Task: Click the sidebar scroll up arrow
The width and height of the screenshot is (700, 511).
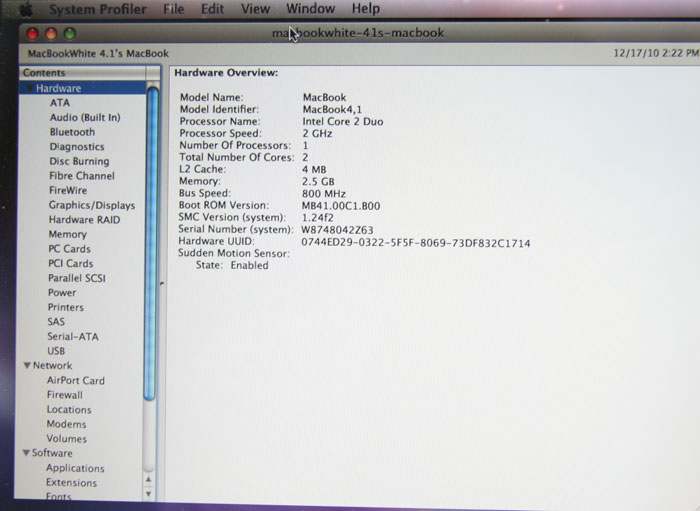Action: click(x=148, y=480)
